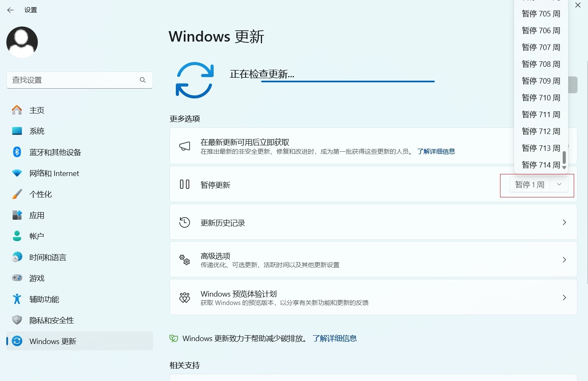Screen dimensions: 588x381
Task: Click the update history clock icon
Action: [185, 222]
